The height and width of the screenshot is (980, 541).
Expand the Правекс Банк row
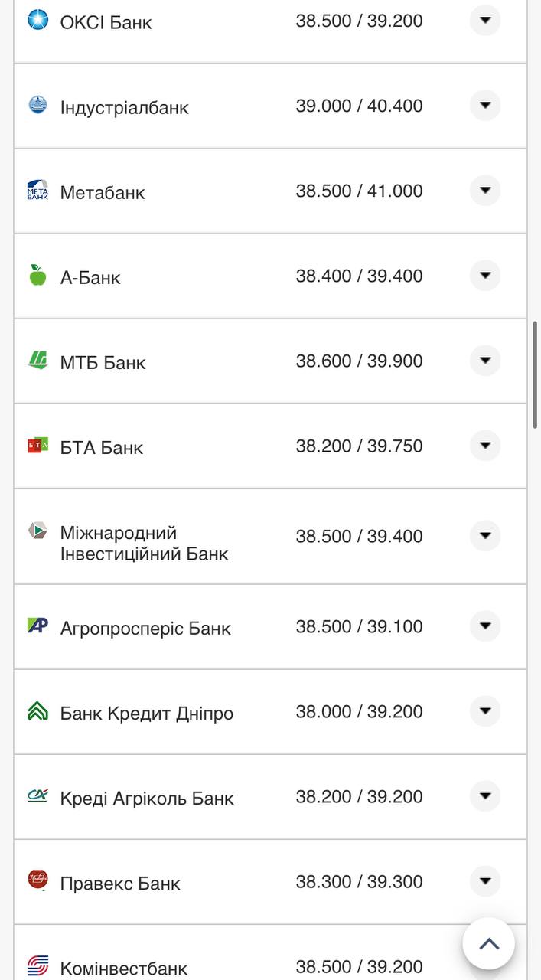click(x=485, y=881)
